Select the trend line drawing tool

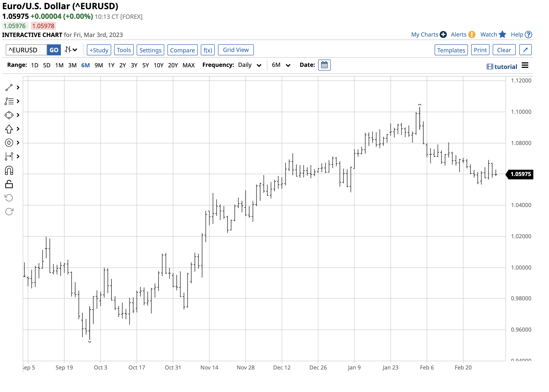(9, 88)
